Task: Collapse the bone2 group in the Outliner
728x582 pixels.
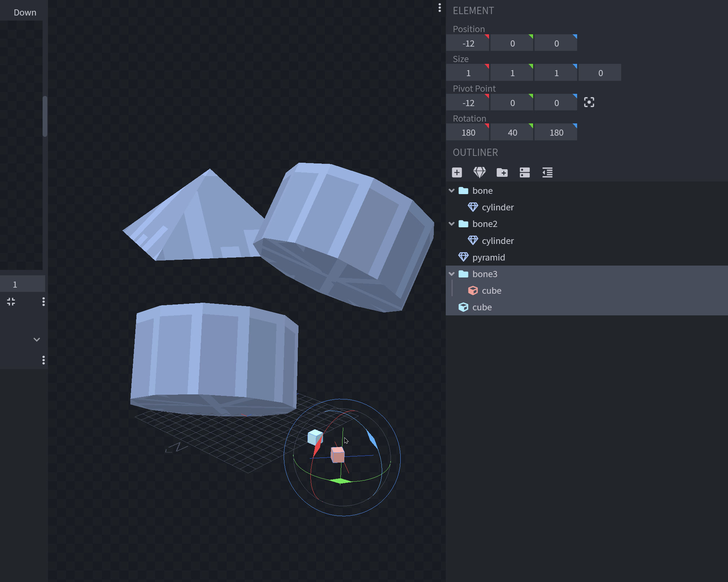Action: pos(452,224)
